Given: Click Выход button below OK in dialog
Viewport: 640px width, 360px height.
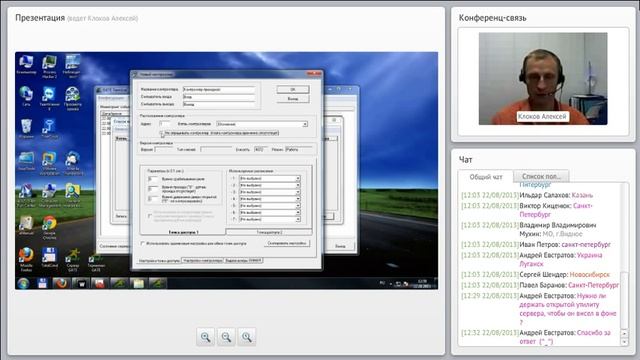Looking at the screenshot, I should click(x=293, y=99).
